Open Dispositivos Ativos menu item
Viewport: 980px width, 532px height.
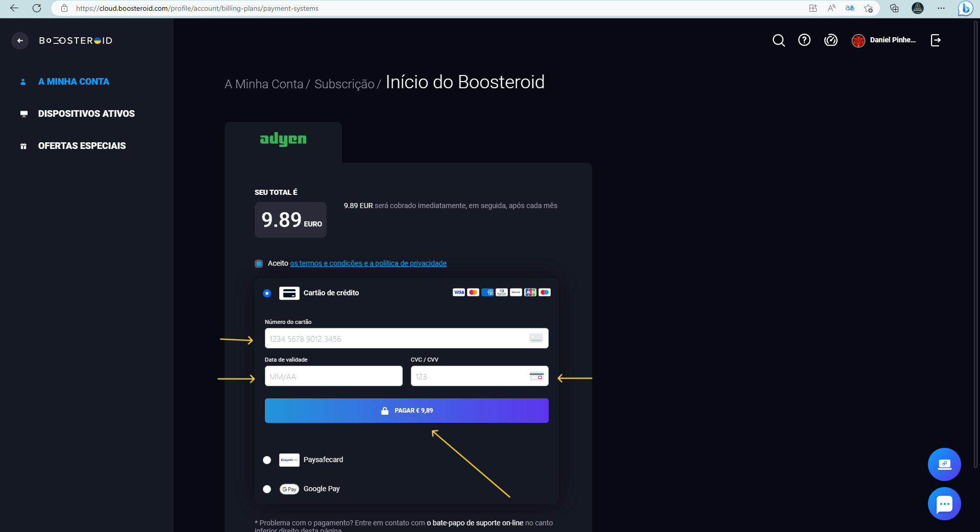(x=86, y=114)
